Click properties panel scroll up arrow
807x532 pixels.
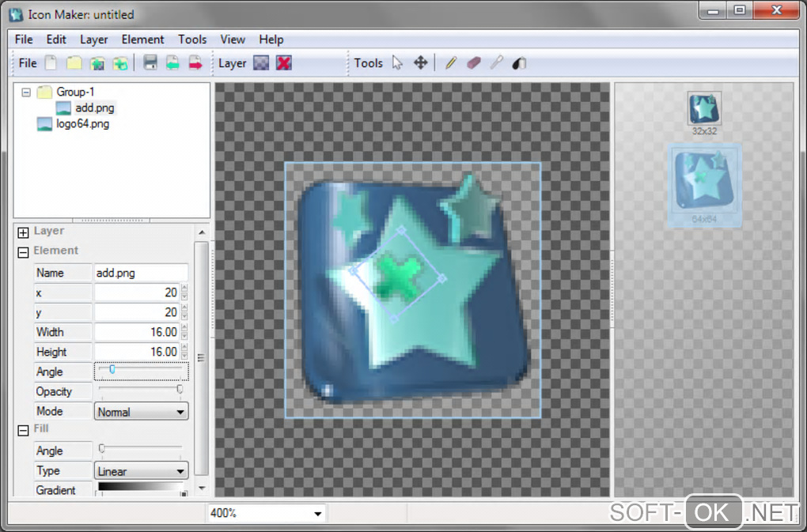click(202, 233)
